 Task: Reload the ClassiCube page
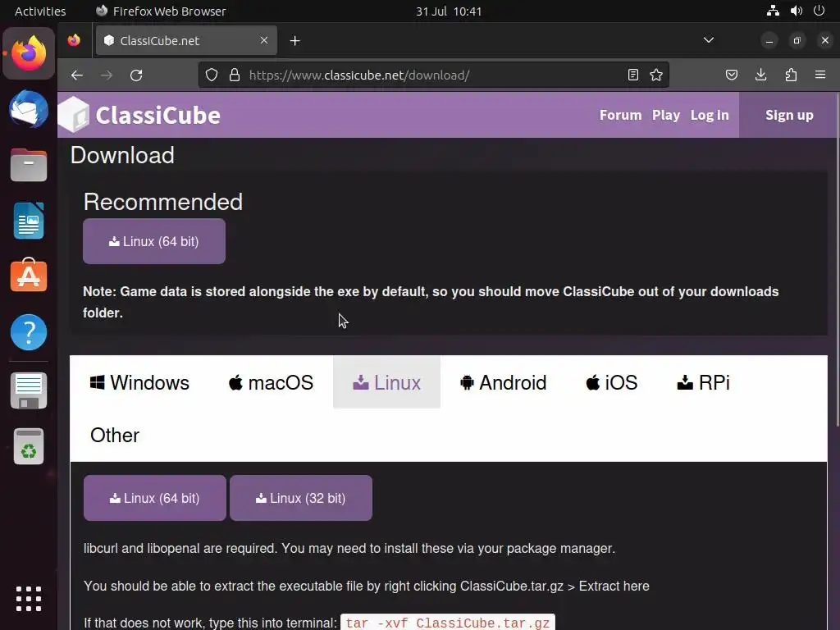coord(137,75)
